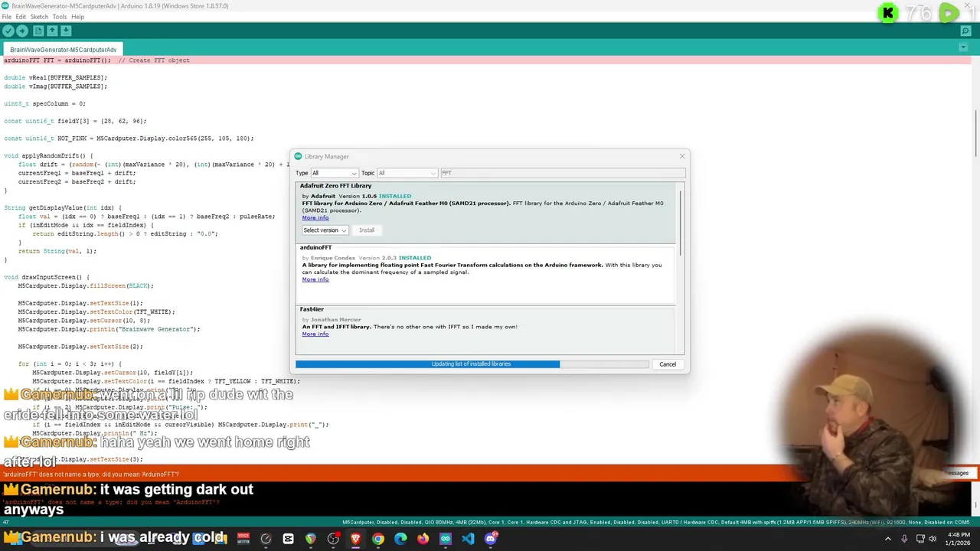The width and height of the screenshot is (980, 551).
Task: Open the Edit menu
Action: point(21,17)
